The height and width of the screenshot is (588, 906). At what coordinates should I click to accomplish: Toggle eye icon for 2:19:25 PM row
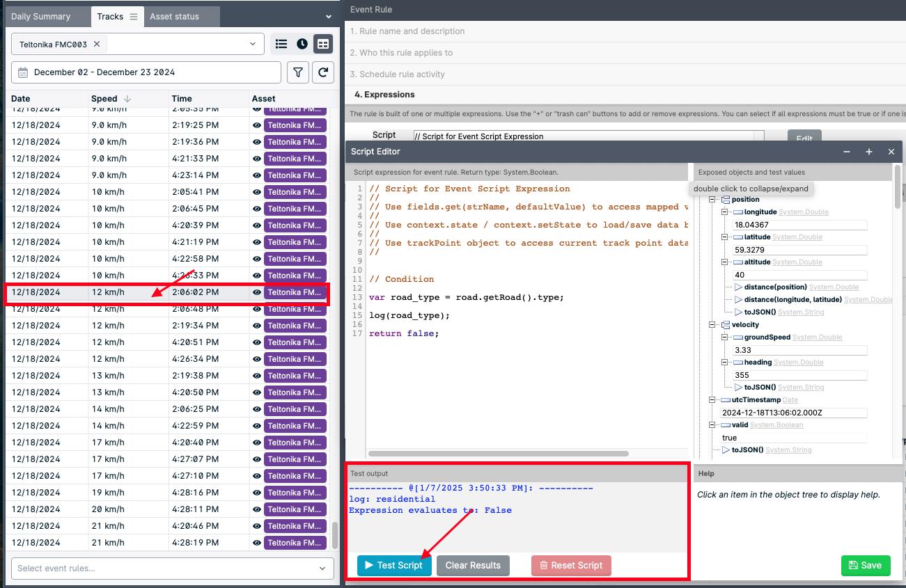tap(257, 125)
